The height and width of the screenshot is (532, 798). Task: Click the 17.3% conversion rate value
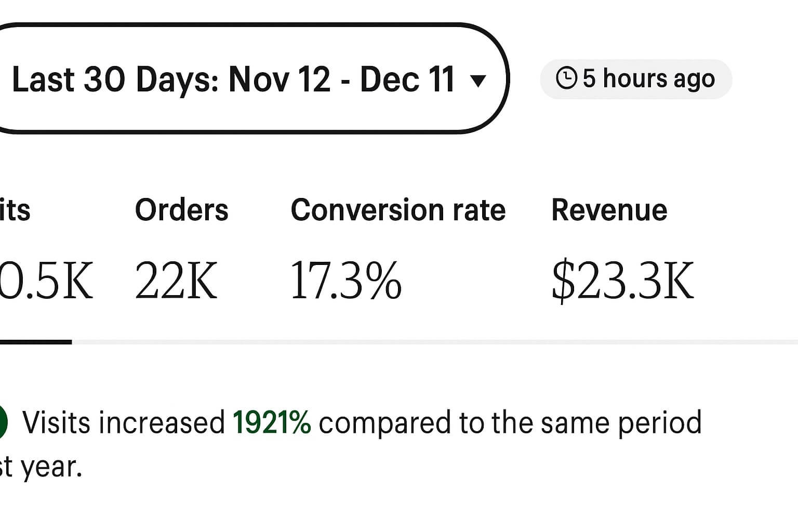[346, 281]
